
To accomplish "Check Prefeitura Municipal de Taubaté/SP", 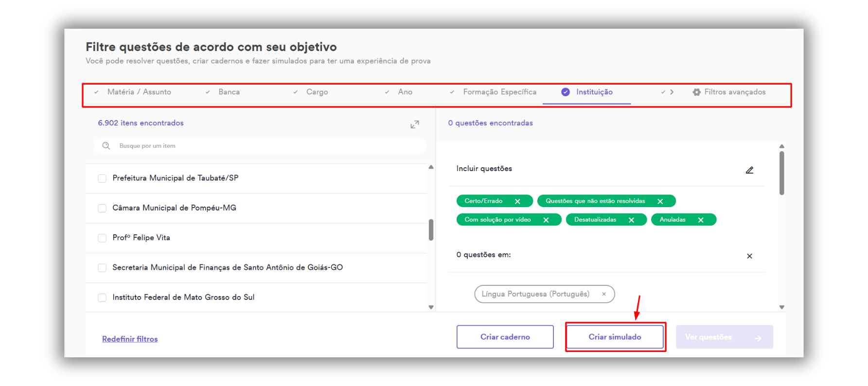I will (x=102, y=178).
